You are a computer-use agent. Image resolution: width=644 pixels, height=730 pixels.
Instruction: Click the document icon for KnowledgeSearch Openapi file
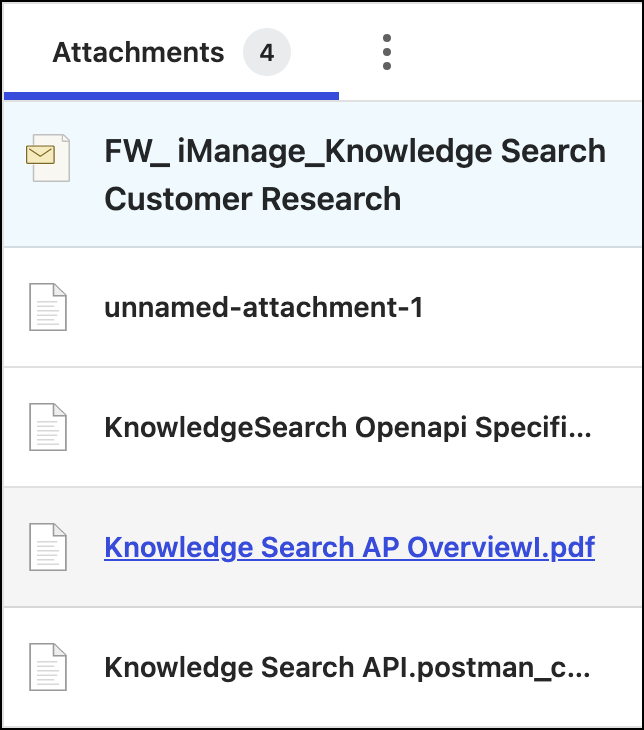(48, 428)
